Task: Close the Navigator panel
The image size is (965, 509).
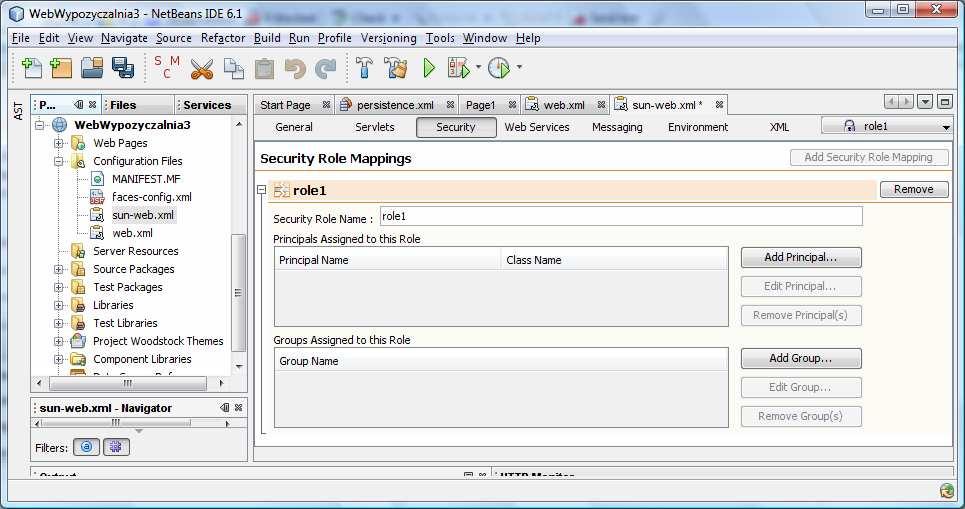Action: click(x=238, y=407)
